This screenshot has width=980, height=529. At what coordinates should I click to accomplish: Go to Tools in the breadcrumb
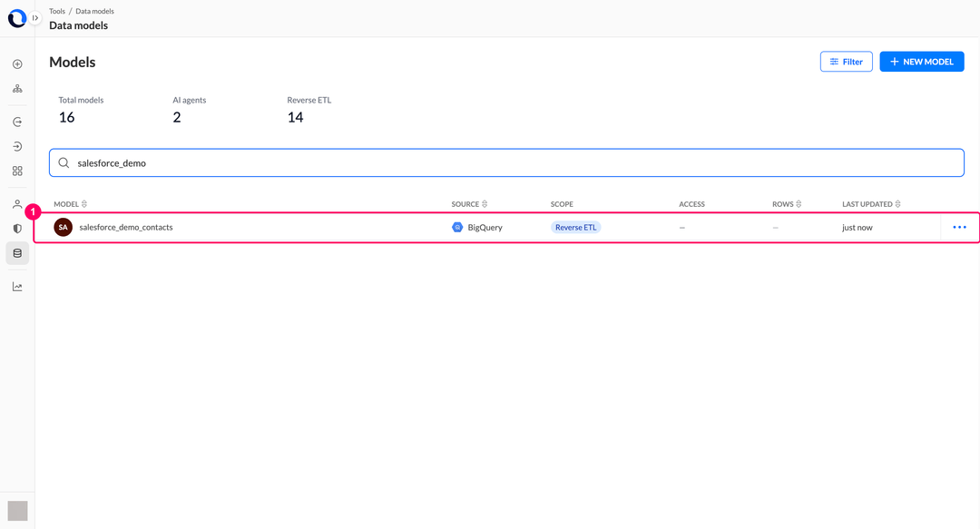click(x=57, y=11)
